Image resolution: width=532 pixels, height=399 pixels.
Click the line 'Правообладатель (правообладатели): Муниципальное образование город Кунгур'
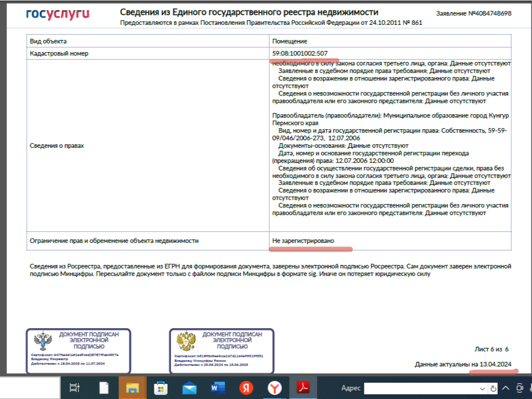coord(390,115)
